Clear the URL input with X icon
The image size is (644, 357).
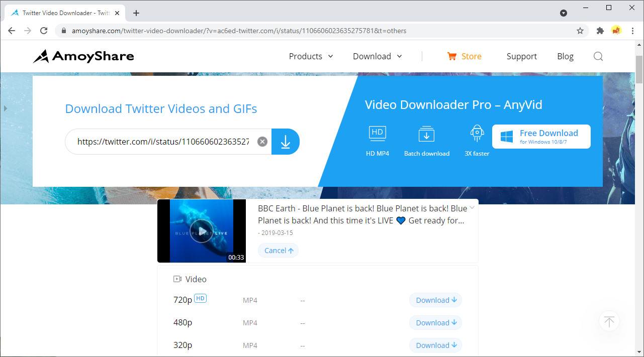pos(262,142)
